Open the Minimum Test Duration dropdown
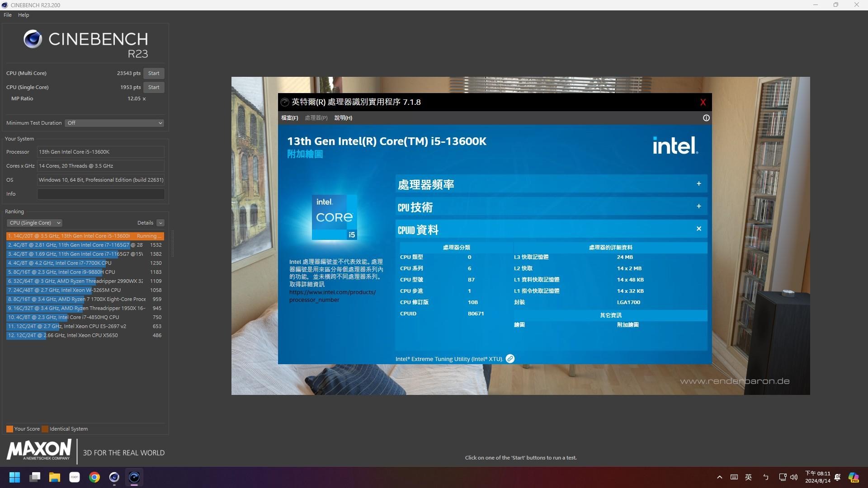This screenshot has height=488, width=868. tap(114, 122)
